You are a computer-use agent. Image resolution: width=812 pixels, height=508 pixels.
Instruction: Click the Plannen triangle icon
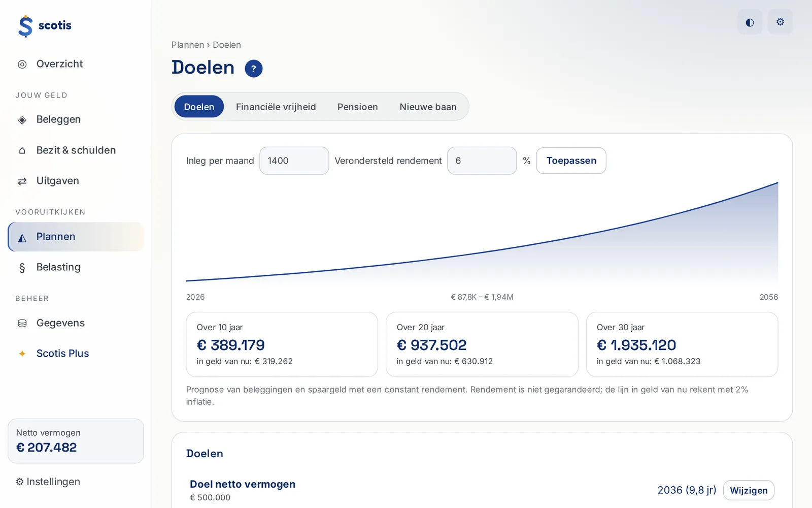pos(22,237)
